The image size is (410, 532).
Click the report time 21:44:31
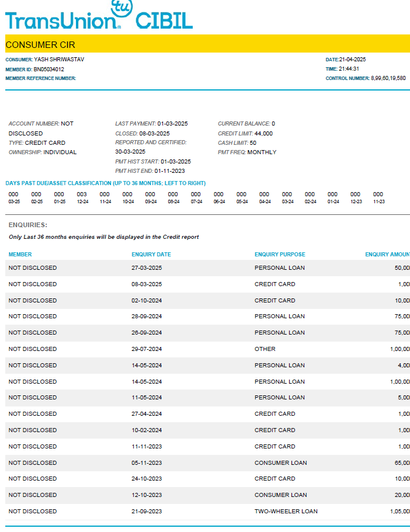pyautogui.click(x=349, y=69)
